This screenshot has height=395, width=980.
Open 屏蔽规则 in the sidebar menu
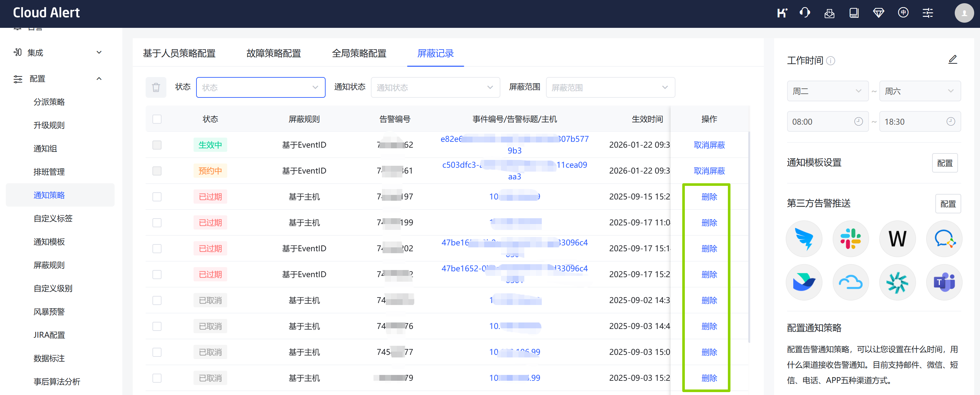[x=49, y=265]
